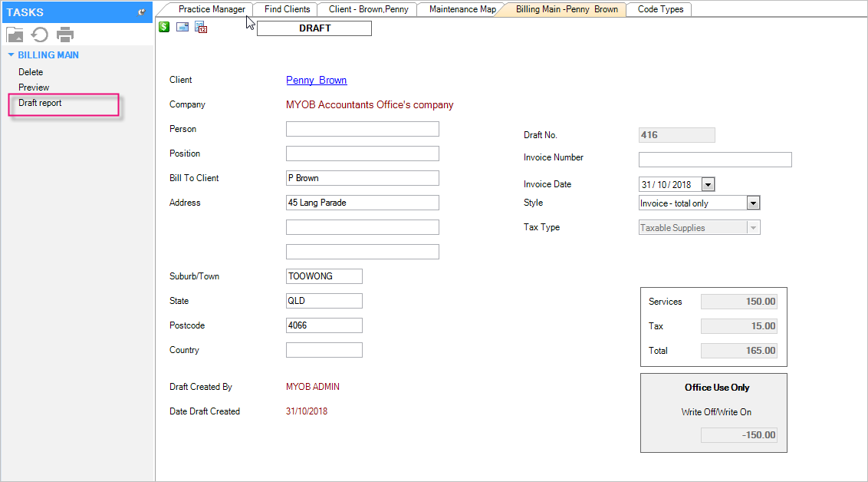This screenshot has height=482, width=868.
Task: Switch to the Find Clients tab
Action: 287,9
